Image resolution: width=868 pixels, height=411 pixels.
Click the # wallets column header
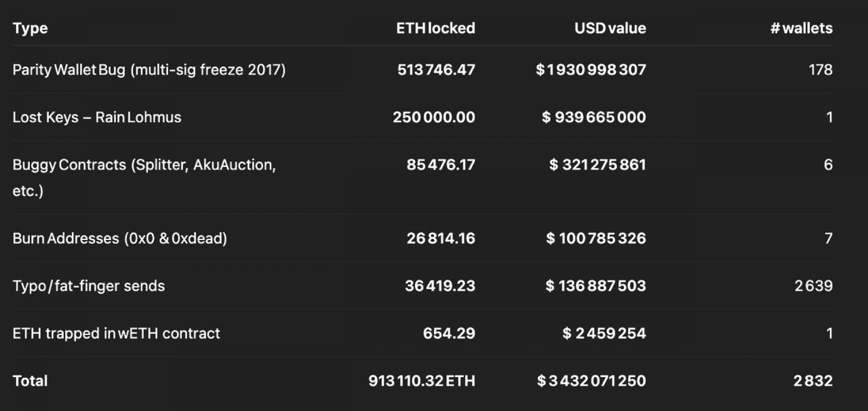[x=801, y=28]
